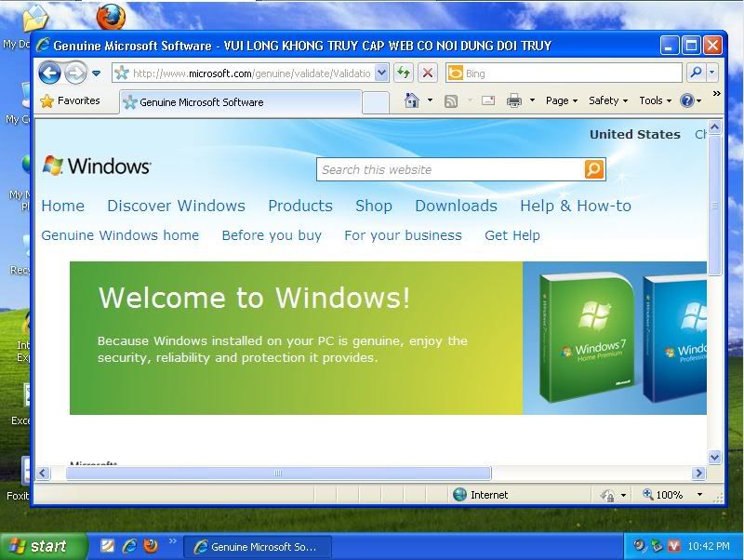Open the Help & How-to link
The image size is (744, 560).
576,206
